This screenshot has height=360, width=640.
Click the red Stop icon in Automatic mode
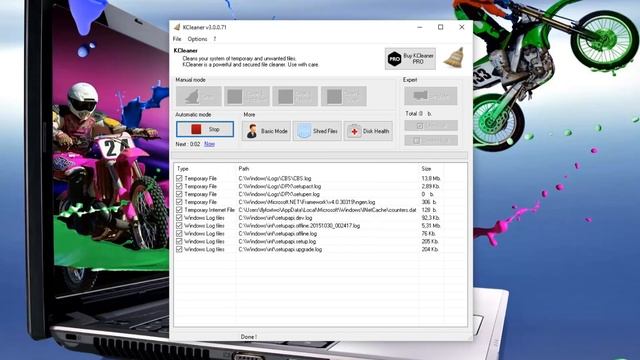(196, 129)
